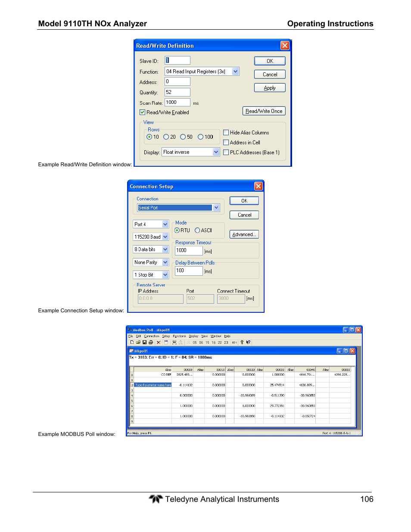The width and height of the screenshot is (411, 532).
Task: Select RTU mode radio button
Action: [177, 230]
